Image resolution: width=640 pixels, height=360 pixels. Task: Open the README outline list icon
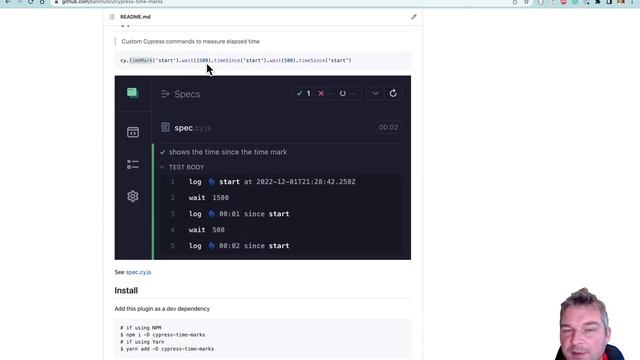(x=112, y=17)
